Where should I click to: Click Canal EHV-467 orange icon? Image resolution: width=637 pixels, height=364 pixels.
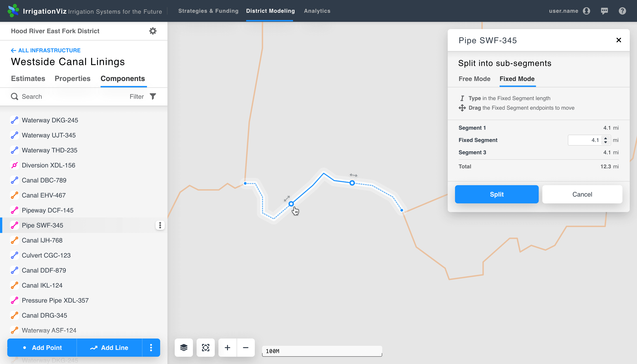(15, 195)
